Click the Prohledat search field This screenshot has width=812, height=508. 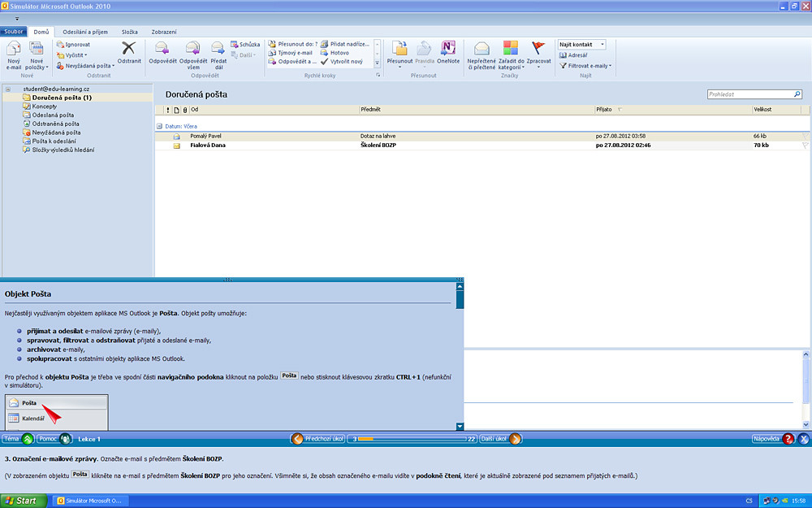pyautogui.click(x=754, y=94)
